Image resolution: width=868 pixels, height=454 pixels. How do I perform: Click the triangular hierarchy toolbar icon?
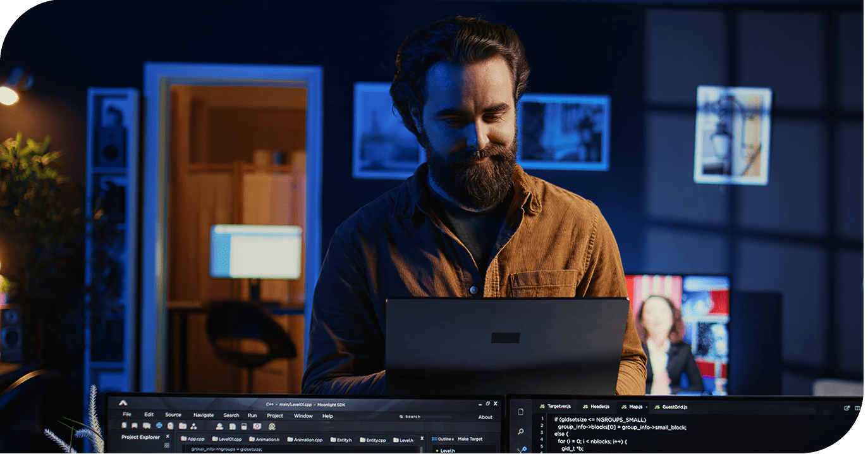click(x=193, y=426)
